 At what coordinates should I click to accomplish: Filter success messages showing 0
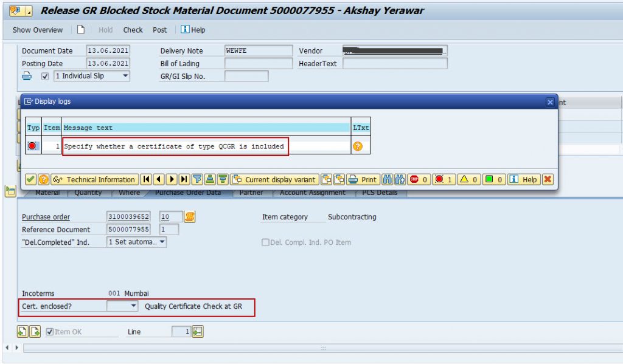(494, 179)
